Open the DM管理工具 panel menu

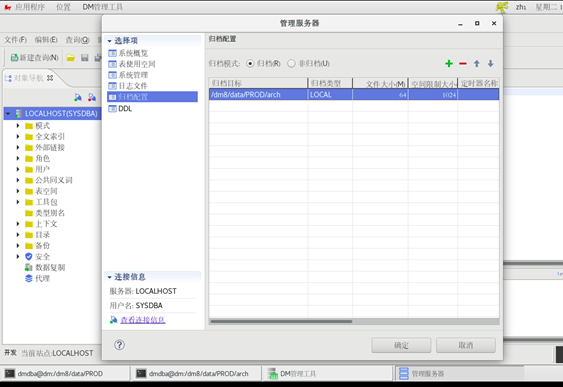(103, 7)
